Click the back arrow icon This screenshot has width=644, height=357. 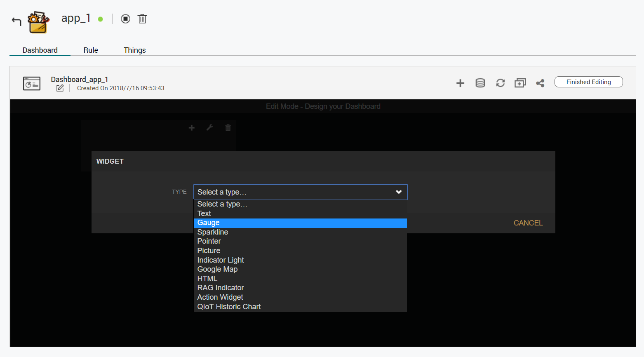pyautogui.click(x=16, y=21)
